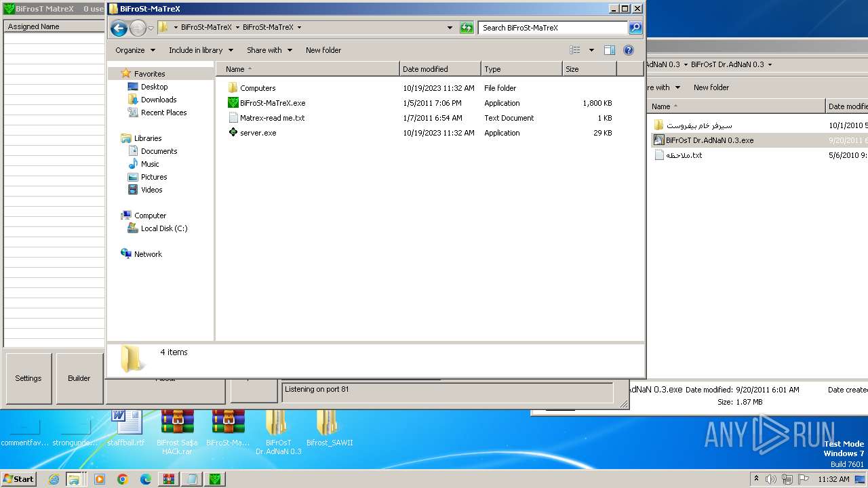Refresh the BiFroSt-MaTreX folder view

pyautogui.click(x=467, y=28)
